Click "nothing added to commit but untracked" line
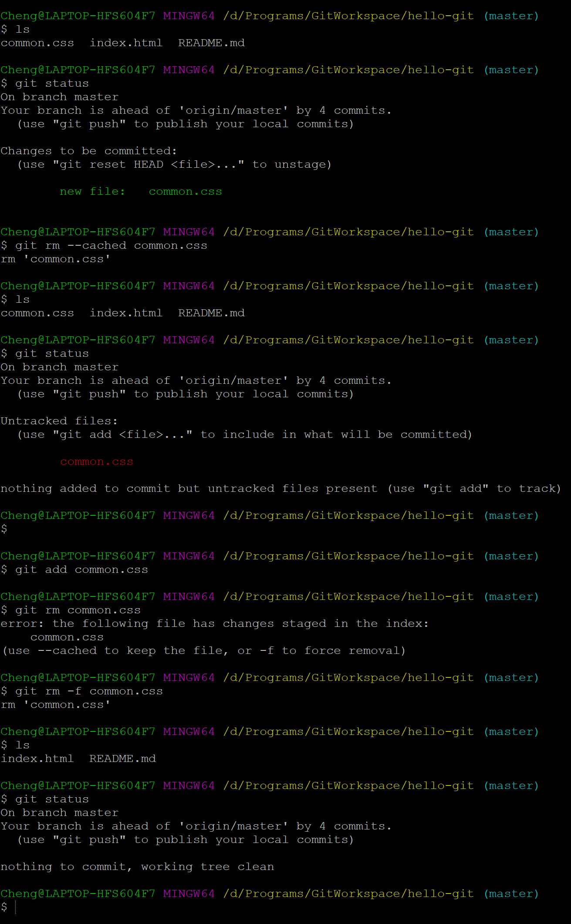Image resolution: width=571 pixels, height=924 pixels. tap(280, 489)
